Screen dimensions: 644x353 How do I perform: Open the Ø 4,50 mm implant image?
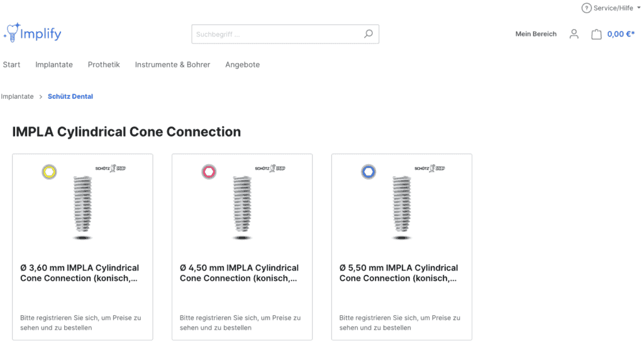pos(242,208)
